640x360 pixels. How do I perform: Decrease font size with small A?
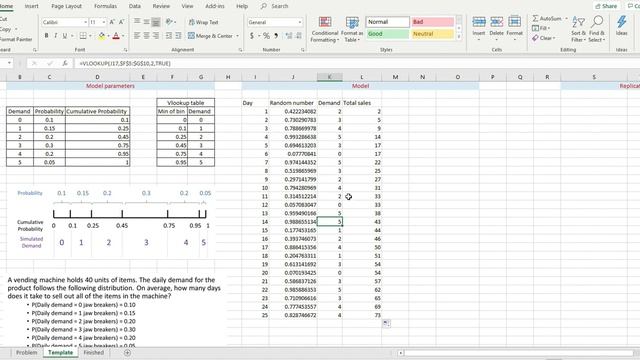tap(121, 22)
